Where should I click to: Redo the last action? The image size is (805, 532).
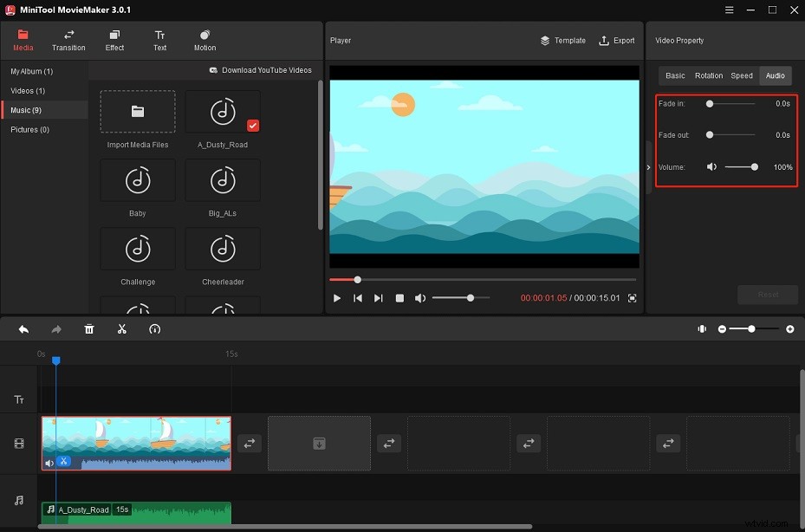pos(56,329)
